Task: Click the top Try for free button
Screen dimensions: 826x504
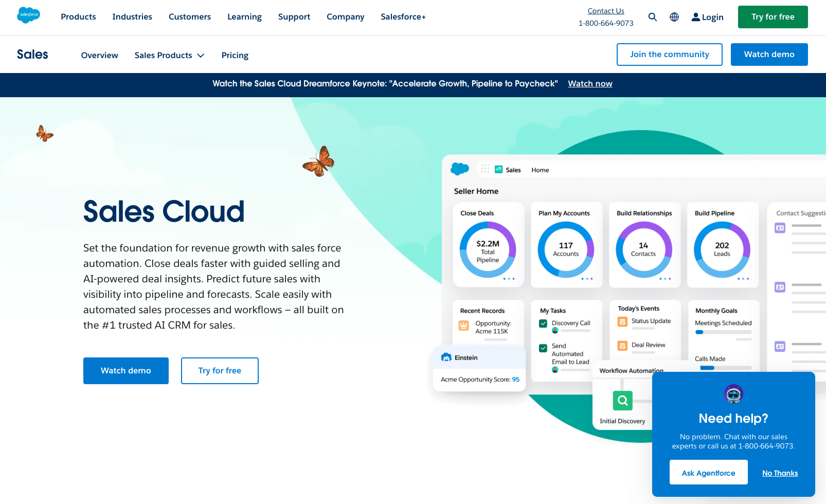Action: click(x=773, y=17)
